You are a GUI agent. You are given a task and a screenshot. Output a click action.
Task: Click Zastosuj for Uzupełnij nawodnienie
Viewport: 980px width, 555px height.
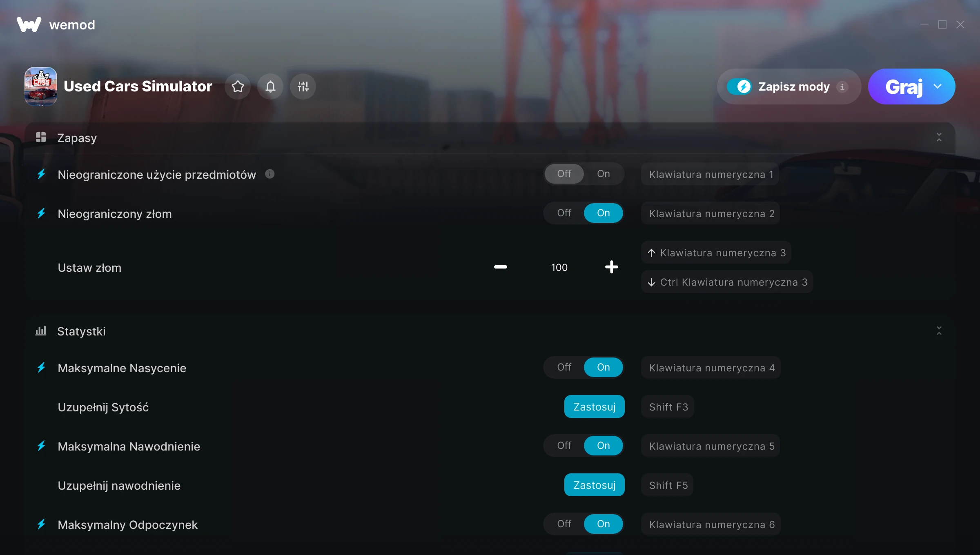[595, 485]
